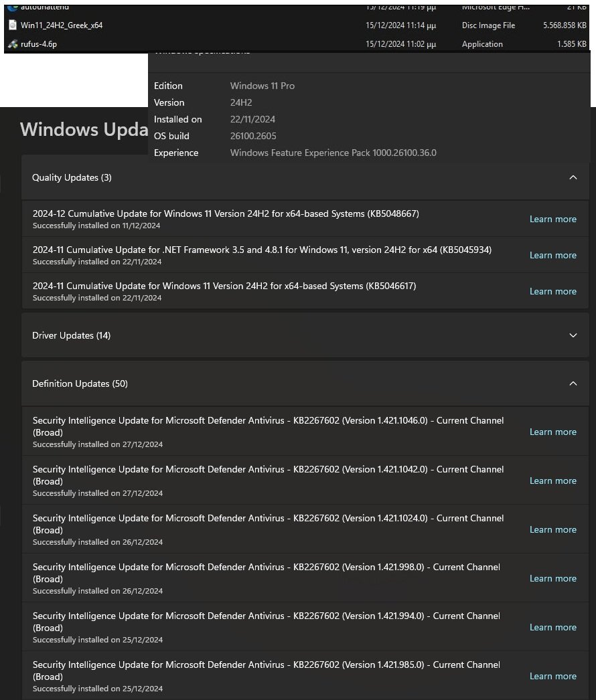Open Learn more for Defender version 1.421.985.0
596x700 pixels.
(552, 677)
